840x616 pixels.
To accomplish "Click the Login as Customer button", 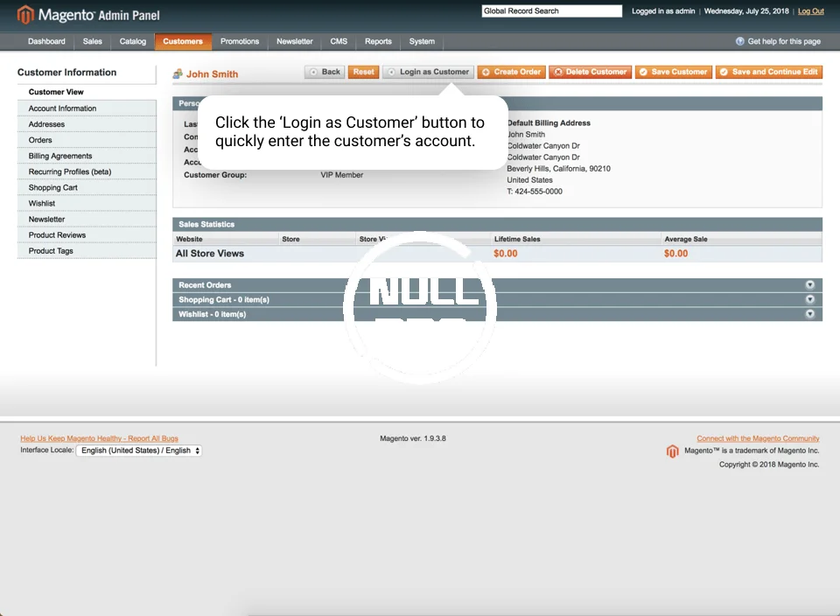I will [428, 72].
